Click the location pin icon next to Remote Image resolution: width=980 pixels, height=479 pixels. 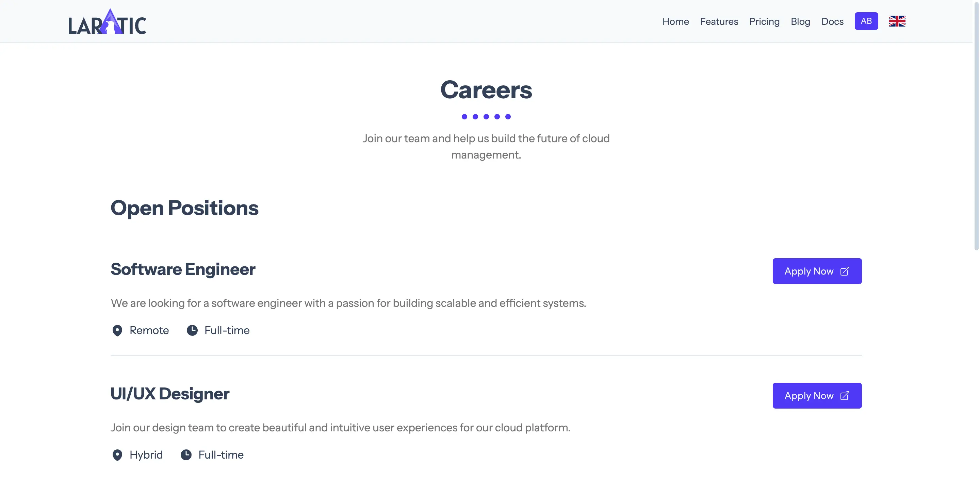click(x=117, y=331)
